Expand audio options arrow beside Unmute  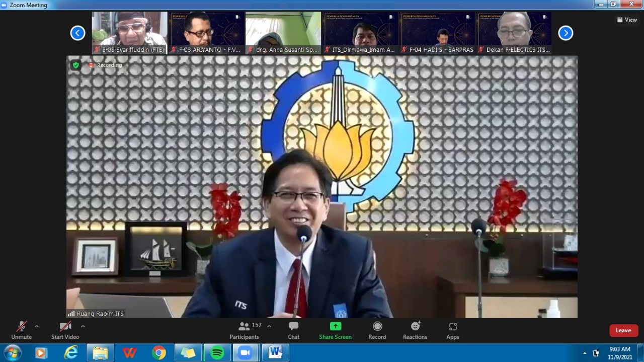pyautogui.click(x=37, y=326)
